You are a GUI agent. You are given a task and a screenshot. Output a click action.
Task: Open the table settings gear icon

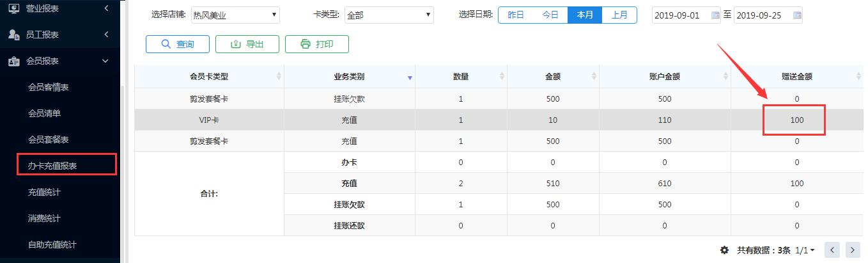pos(724,250)
